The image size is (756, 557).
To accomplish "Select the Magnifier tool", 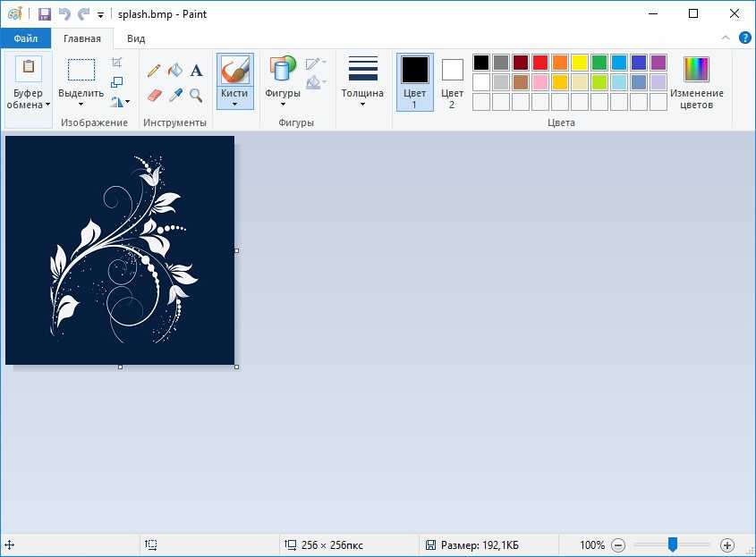I will 196,95.
